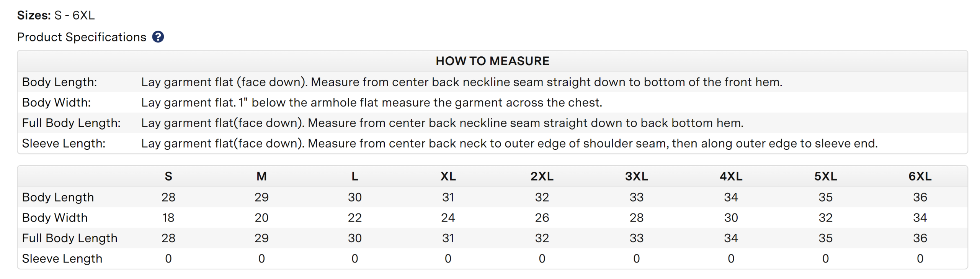Click the XL size column header

(448, 176)
